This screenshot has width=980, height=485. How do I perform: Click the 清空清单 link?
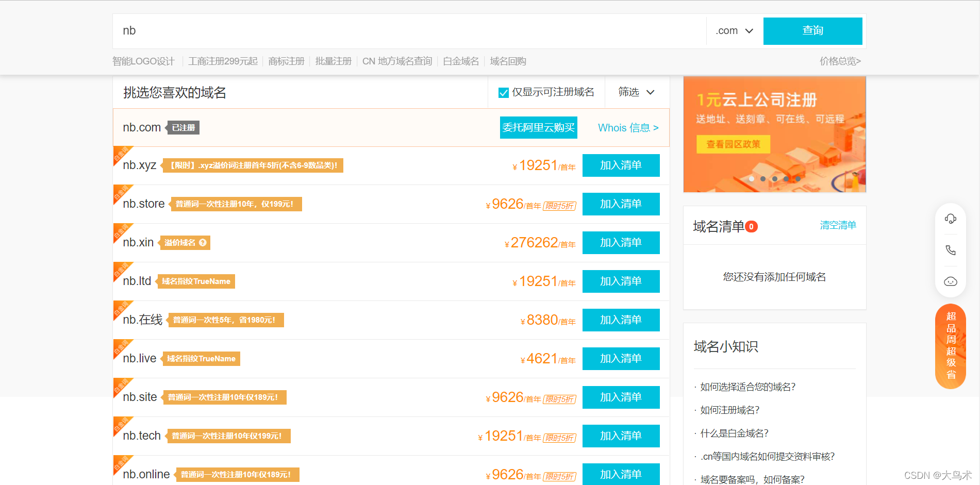click(x=838, y=225)
